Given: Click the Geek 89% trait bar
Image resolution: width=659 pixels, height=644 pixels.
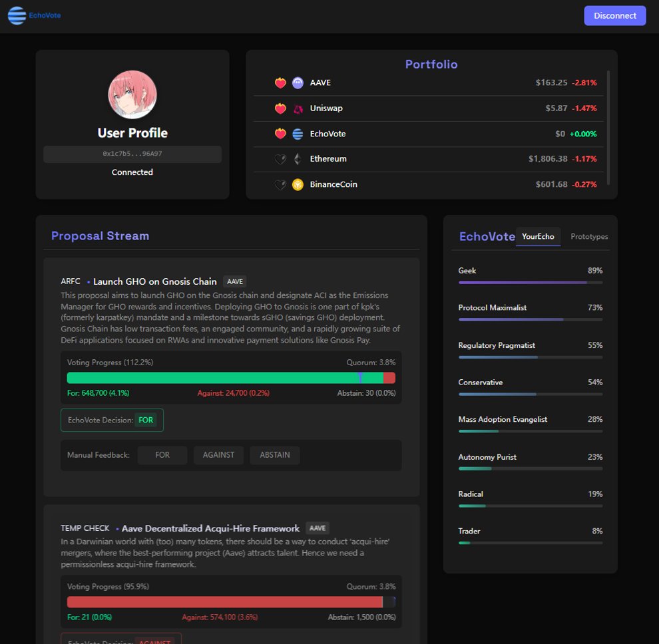Looking at the screenshot, I should click(x=531, y=283).
